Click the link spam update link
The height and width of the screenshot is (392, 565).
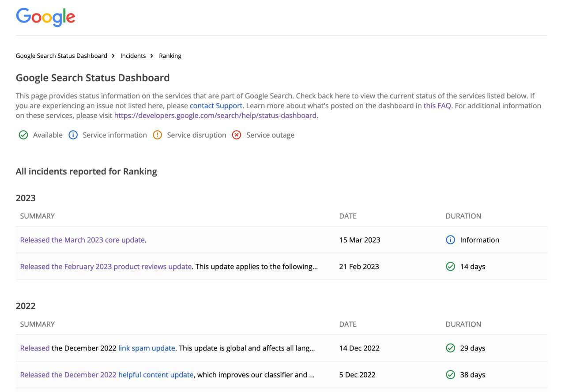[147, 348]
